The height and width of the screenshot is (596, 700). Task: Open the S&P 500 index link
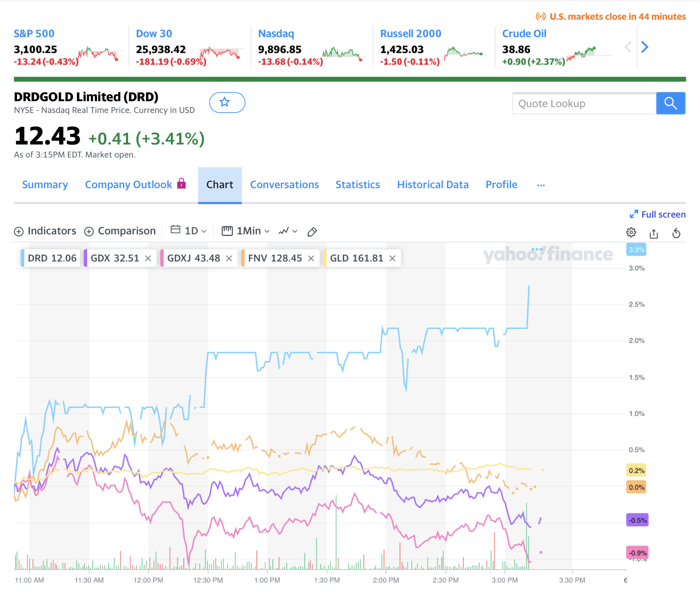34,34
